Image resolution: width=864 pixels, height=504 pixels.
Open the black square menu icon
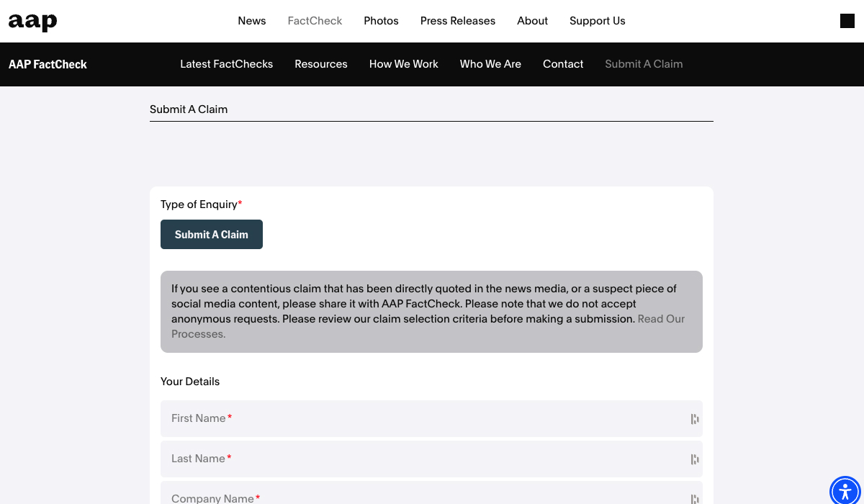(847, 21)
